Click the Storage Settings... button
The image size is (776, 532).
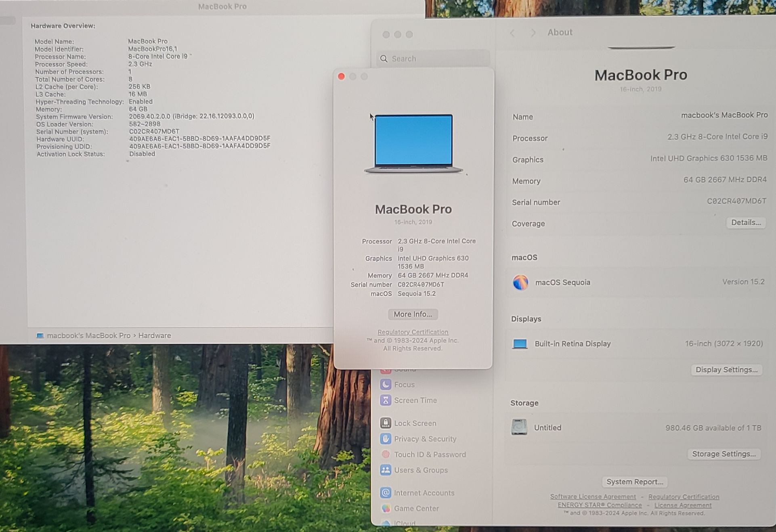coord(724,454)
